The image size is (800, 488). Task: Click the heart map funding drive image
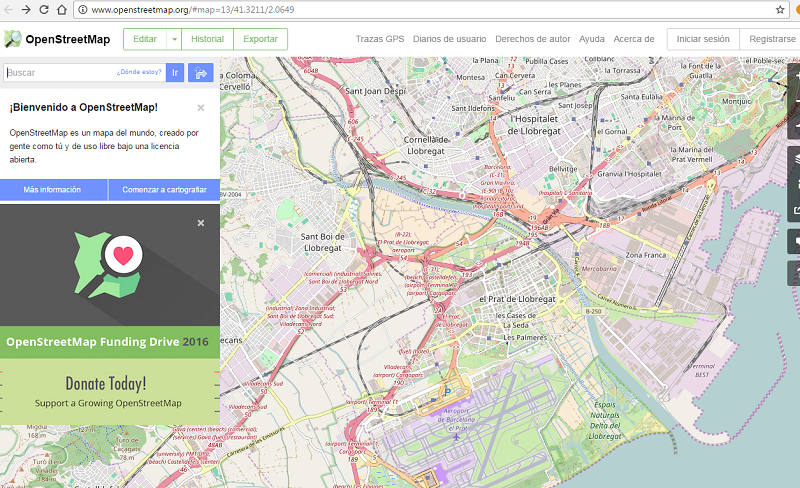coord(110,263)
